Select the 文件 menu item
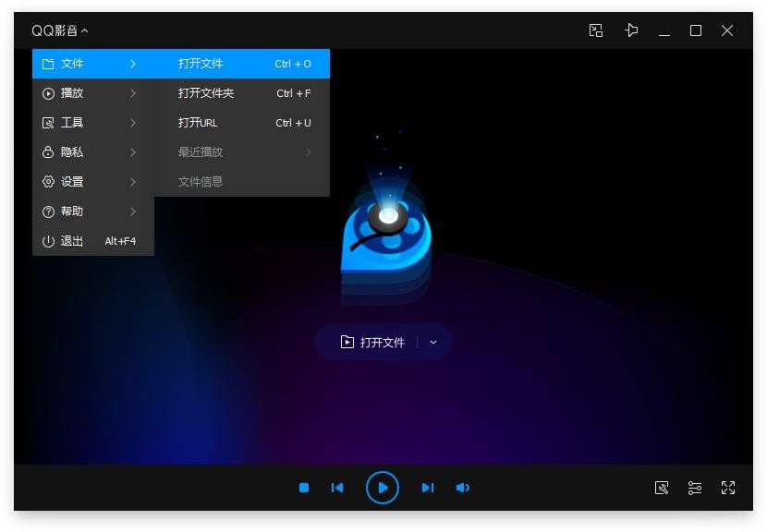Image resolution: width=767 pixels, height=532 pixels. pos(93,64)
